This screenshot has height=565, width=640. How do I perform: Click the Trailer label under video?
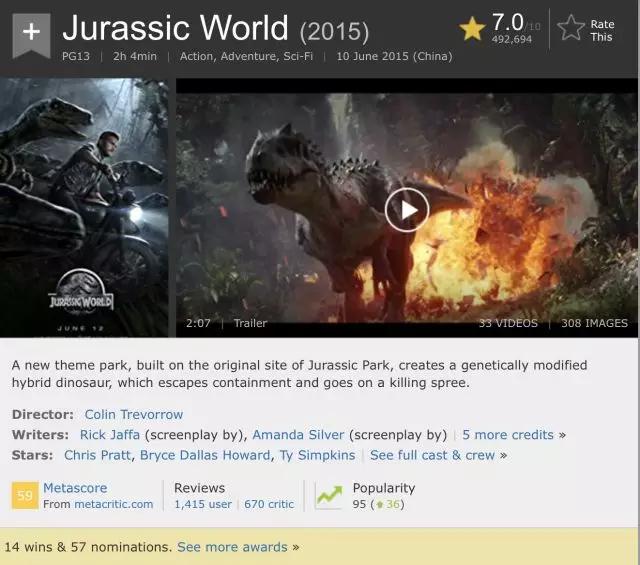[250, 323]
